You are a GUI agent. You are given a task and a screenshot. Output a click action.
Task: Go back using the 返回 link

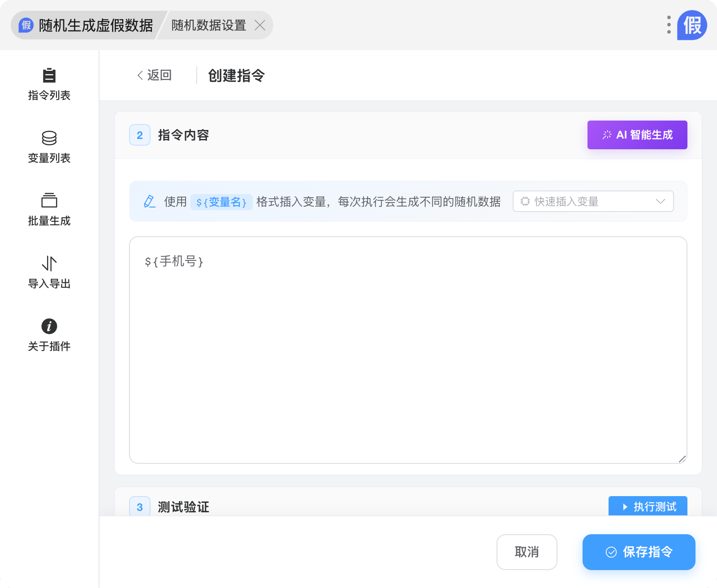(x=155, y=75)
